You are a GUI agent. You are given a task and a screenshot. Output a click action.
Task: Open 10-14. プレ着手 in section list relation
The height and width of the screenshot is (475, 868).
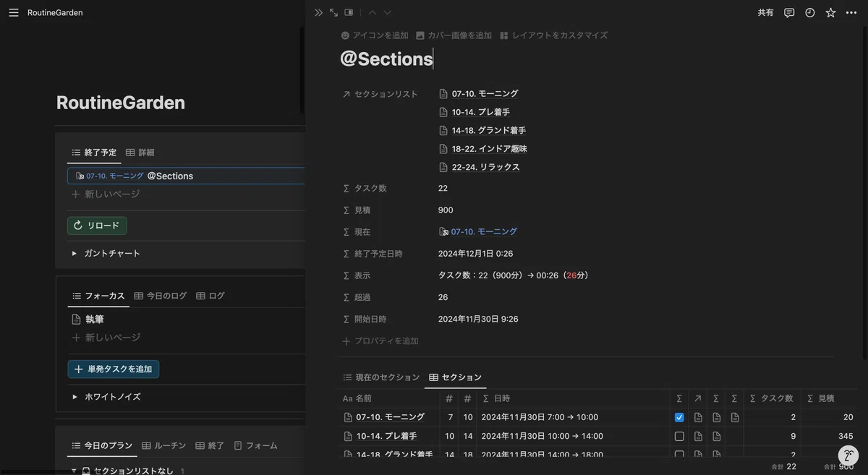pos(474,112)
